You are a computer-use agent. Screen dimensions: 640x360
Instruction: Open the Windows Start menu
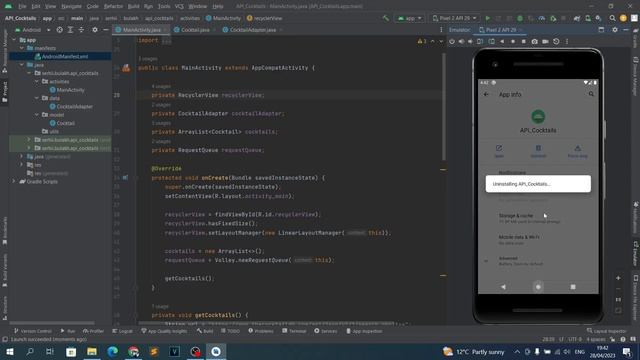9,351
